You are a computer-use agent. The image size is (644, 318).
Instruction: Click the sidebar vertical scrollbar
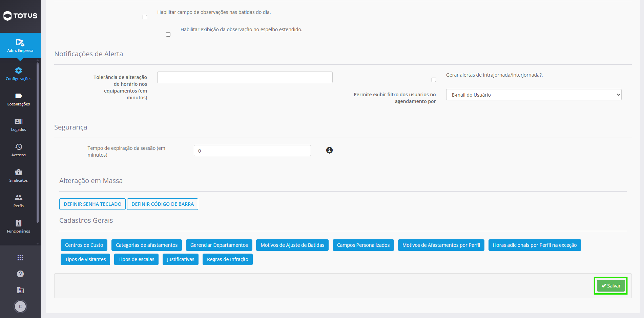click(38, 142)
